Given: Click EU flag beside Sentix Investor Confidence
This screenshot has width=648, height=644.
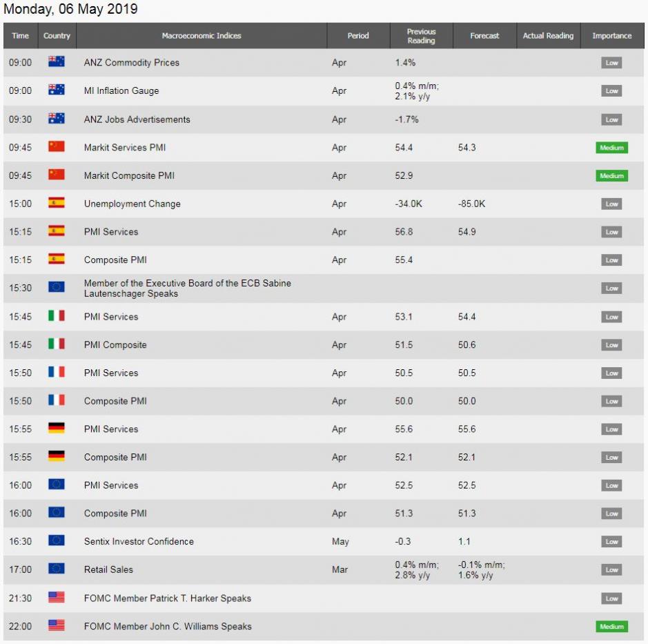Looking at the screenshot, I should 57,540.
